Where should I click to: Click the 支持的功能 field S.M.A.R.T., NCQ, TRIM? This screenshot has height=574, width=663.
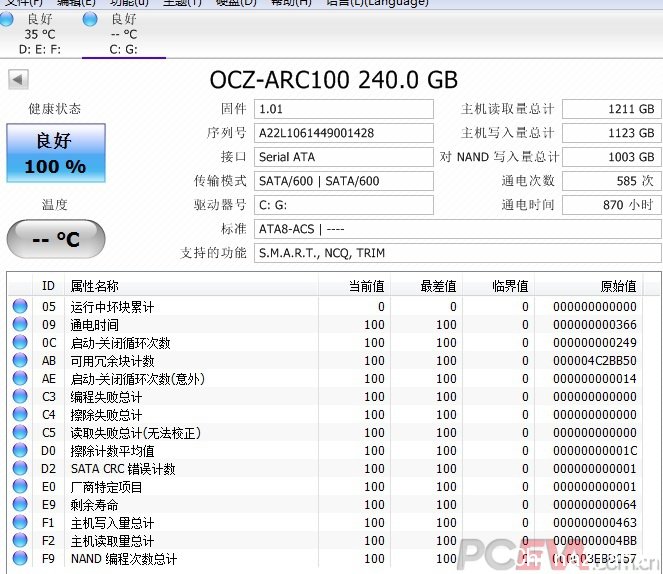coord(458,253)
